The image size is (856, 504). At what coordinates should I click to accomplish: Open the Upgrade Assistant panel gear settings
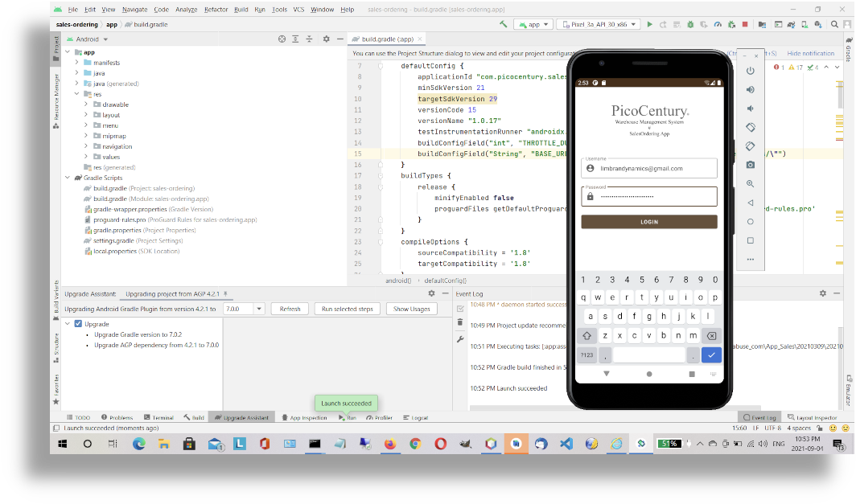click(432, 293)
